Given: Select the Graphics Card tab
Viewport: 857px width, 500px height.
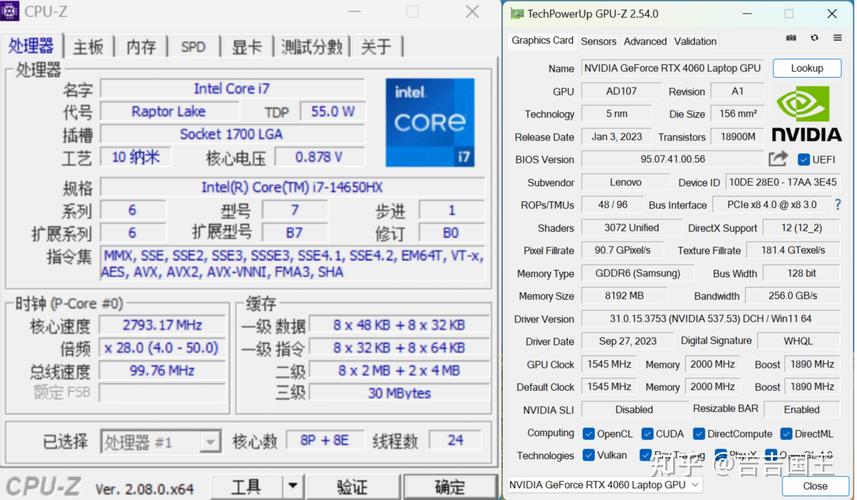Looking at the screenshot, I should 542,40.
